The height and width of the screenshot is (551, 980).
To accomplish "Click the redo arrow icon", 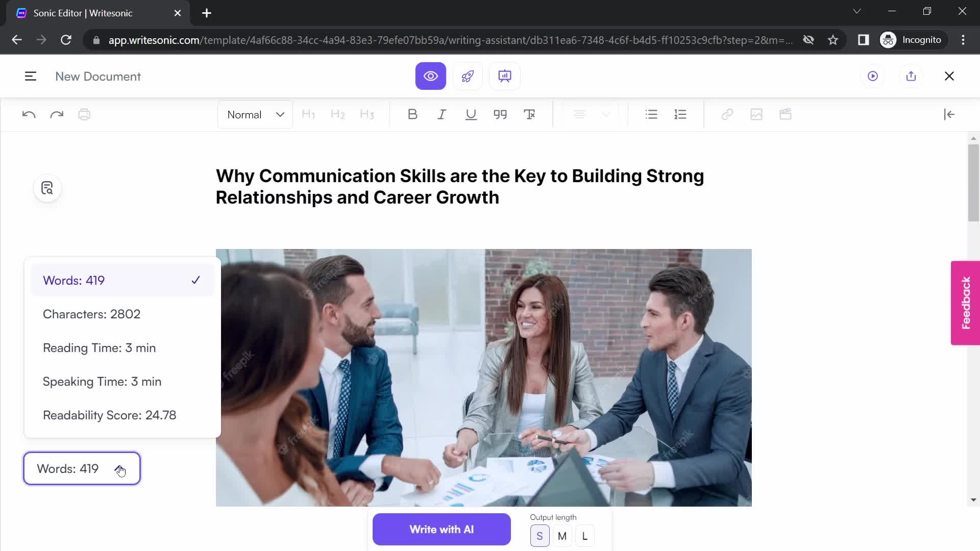I will tap(57, 115).
